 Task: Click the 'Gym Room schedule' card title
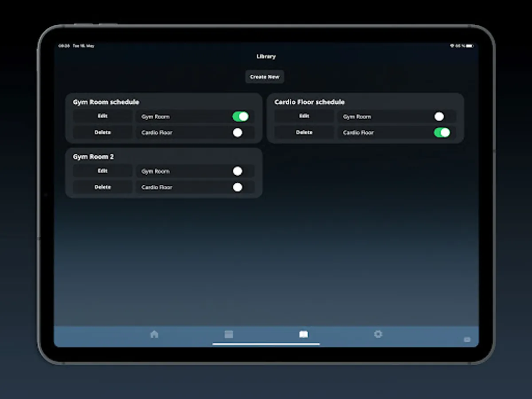click(106, 102)
